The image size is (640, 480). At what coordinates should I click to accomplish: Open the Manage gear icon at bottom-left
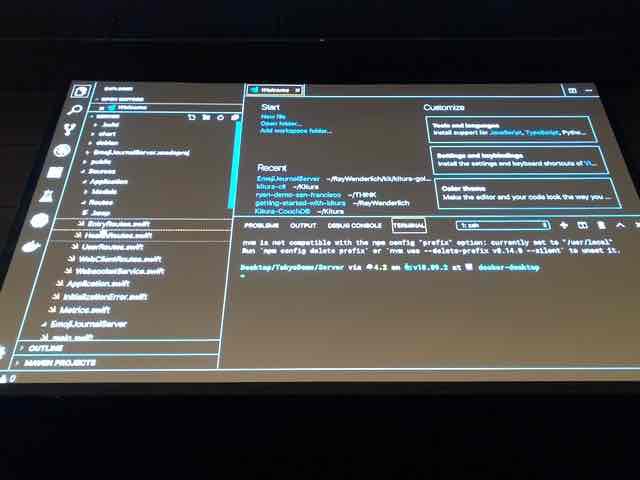tap(2, 352)
